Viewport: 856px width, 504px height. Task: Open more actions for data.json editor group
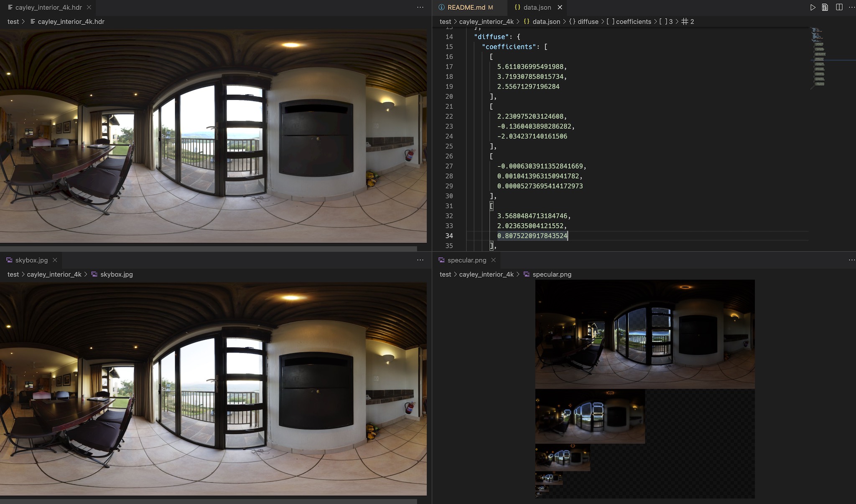(851, 8)
